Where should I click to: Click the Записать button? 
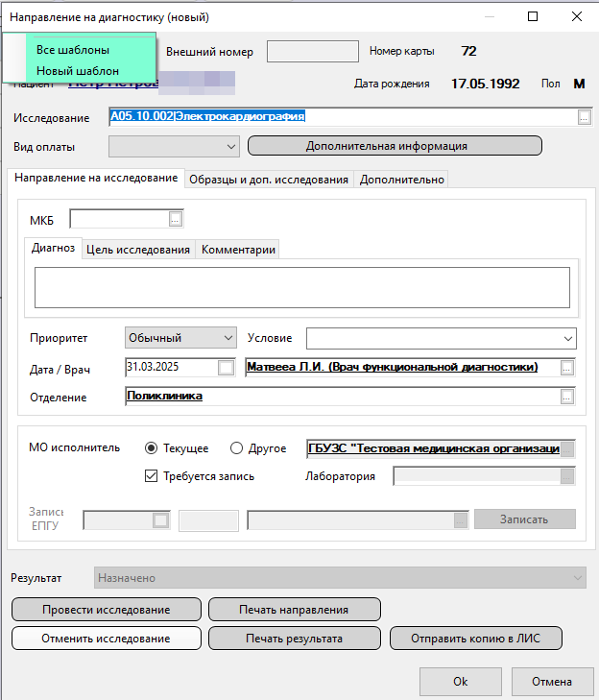[524, 519]
